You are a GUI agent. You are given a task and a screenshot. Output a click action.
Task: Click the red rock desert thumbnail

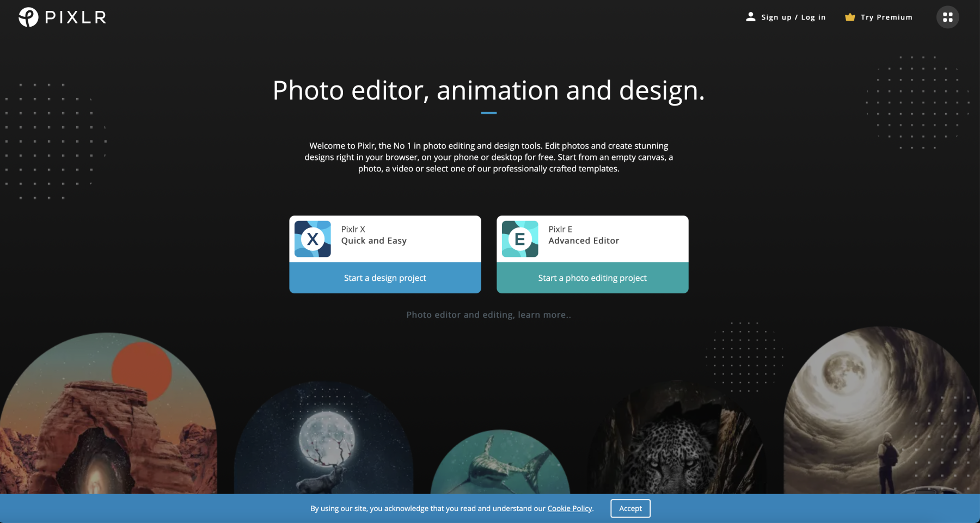(x=108, y=414)
